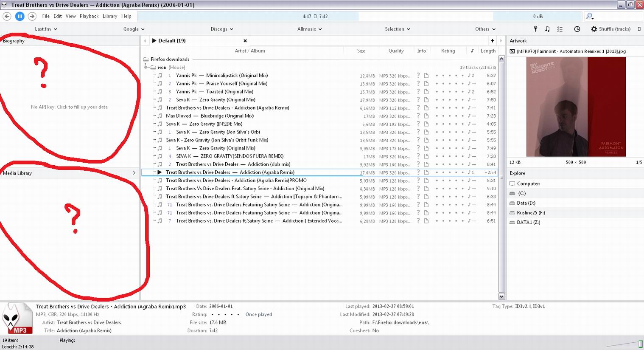The image size is (644, 350).
Task: Click 'No API key' link in Biography
Action: point(69,107)
